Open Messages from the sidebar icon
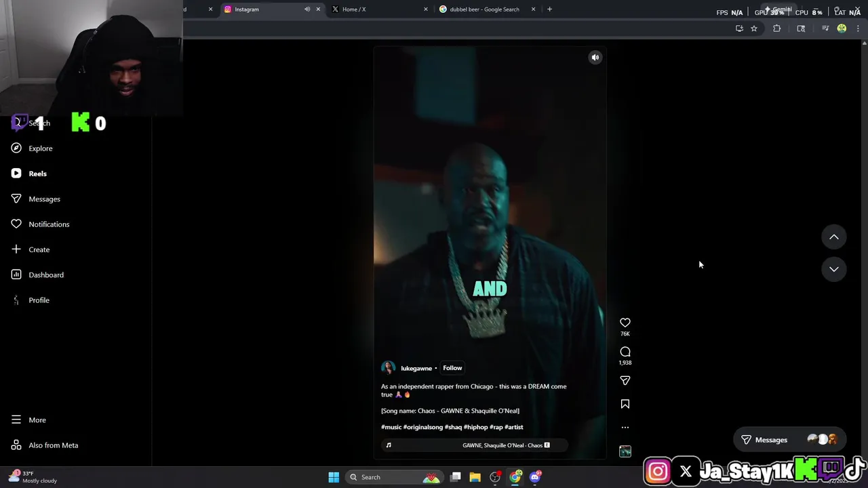This screenshot has width=868, height=488. [x=16, y=199]
